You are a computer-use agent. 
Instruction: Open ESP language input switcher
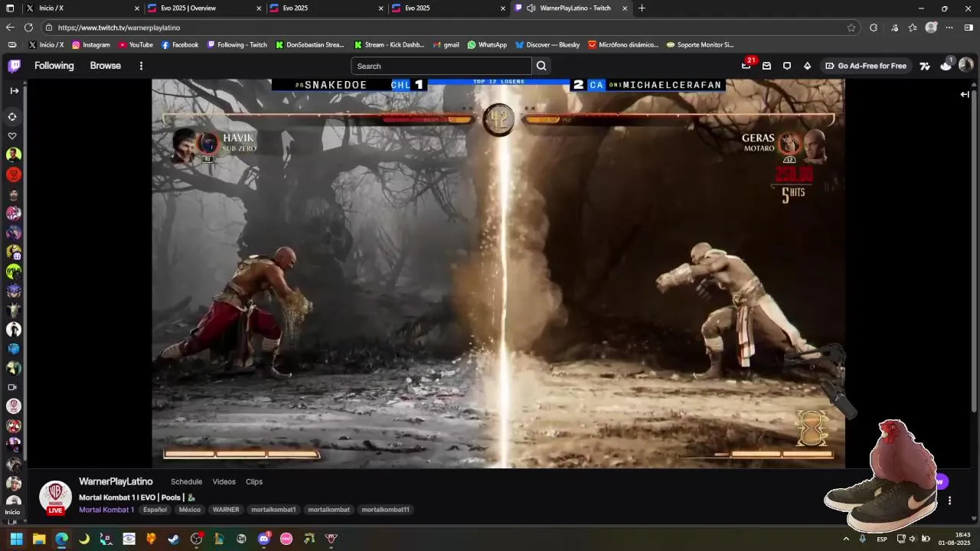pyautogui.click(x=882, y=539)
